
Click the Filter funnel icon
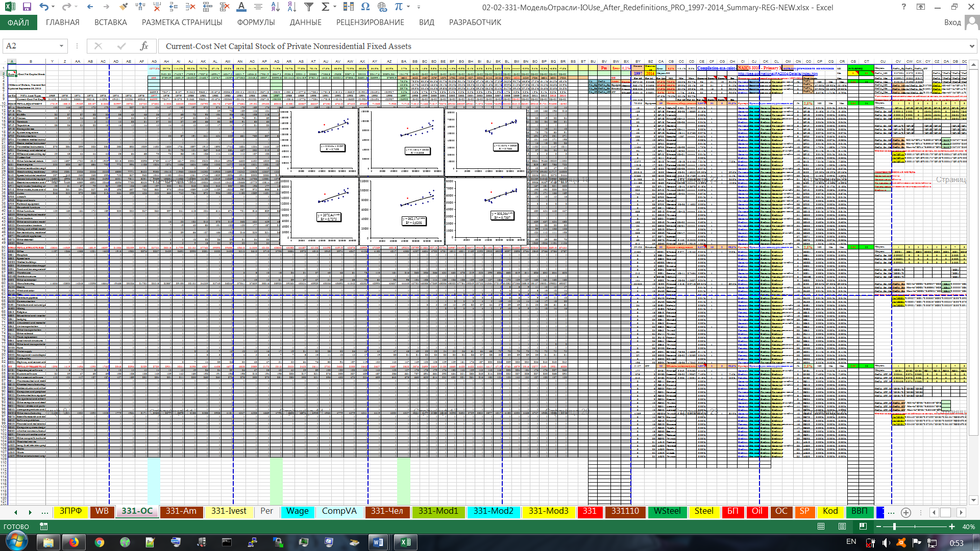(308, 7)
